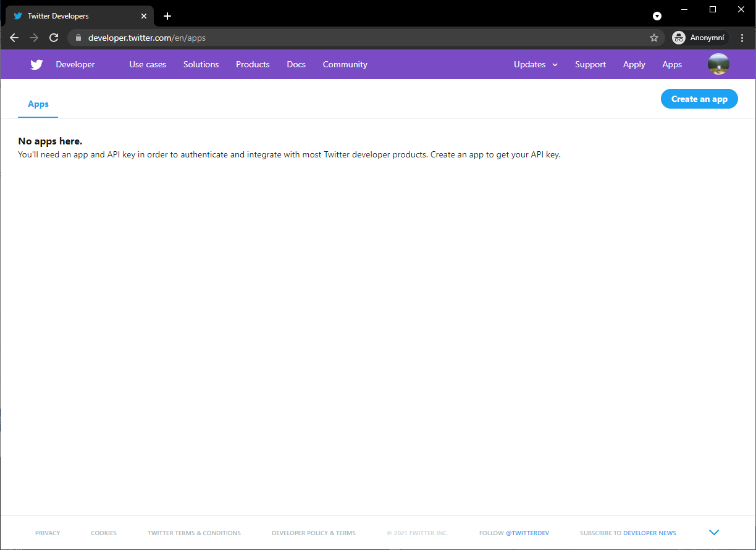Minimize the browser window

click(x=684, y=9)
